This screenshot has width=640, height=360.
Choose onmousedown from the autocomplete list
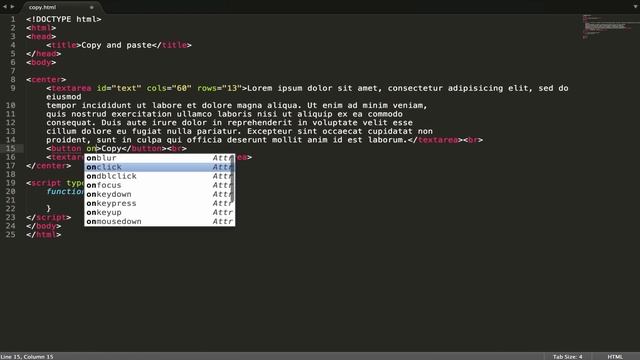pyautogui.click(x=160, y=221)
